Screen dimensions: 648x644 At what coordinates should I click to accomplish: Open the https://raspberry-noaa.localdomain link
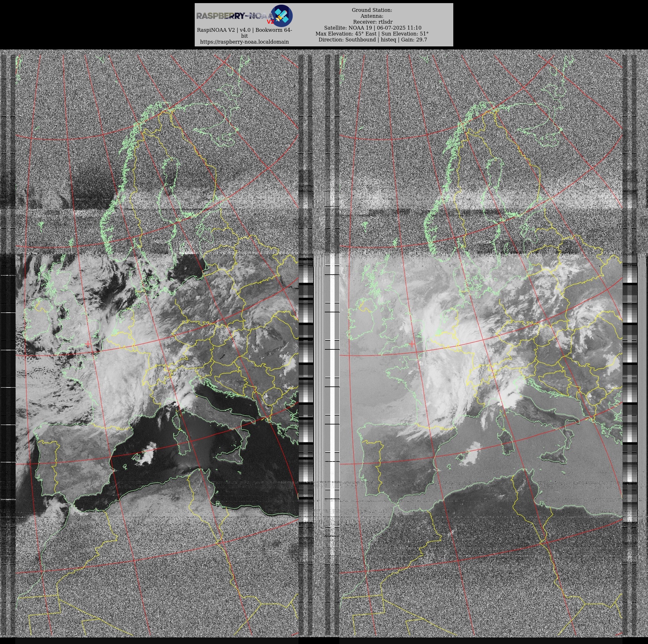245,42
